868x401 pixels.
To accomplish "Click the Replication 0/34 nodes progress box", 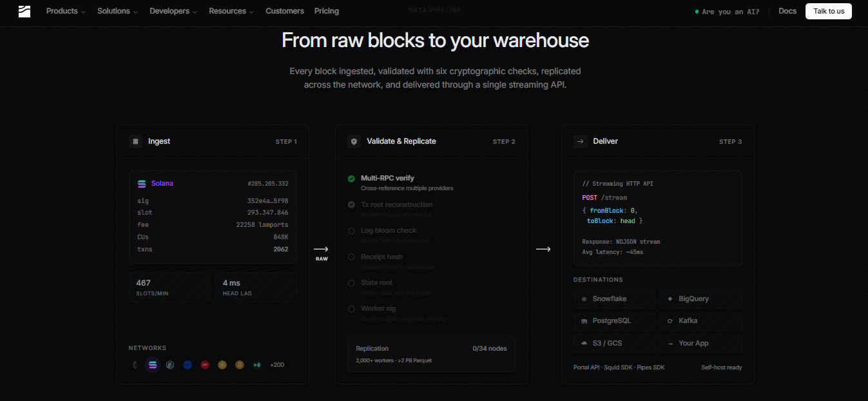I will pyautogui.click(x=431, y=354).
